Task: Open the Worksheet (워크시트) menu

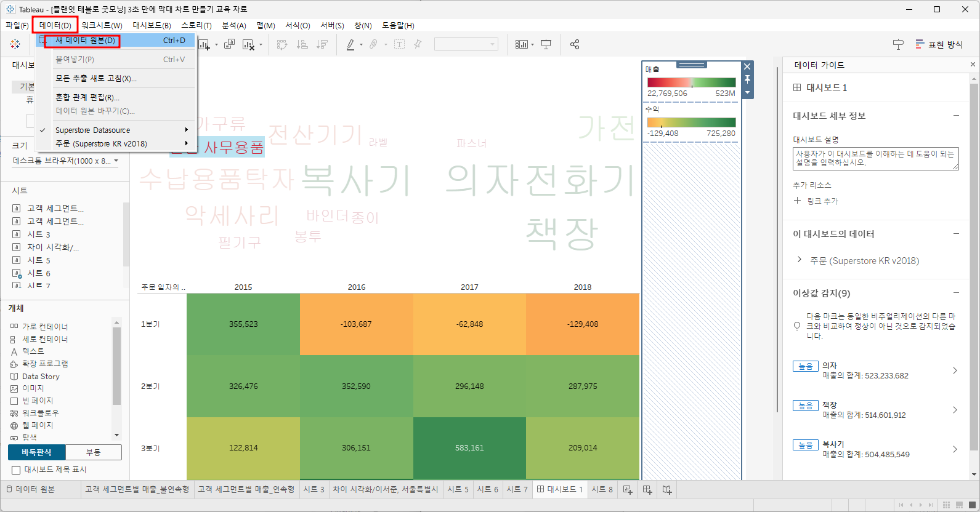Action: tap(102, 25)
